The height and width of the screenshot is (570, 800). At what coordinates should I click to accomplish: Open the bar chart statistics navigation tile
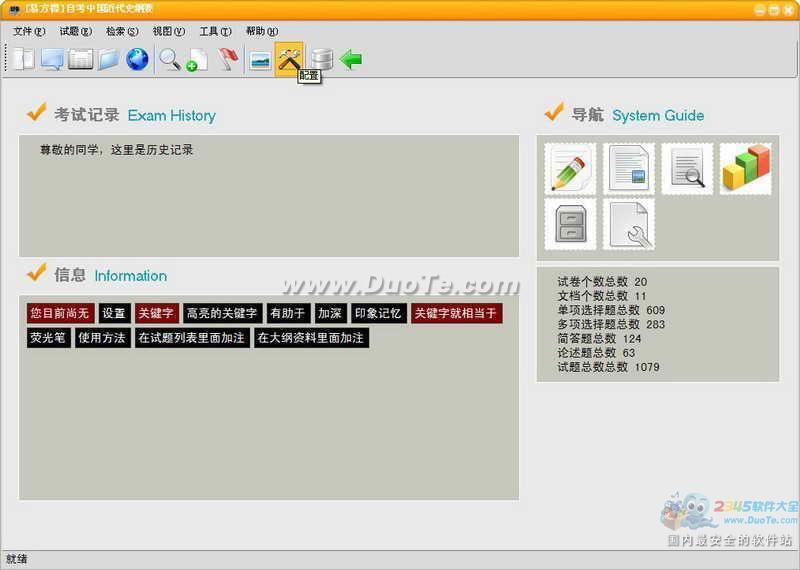[745, 169]
